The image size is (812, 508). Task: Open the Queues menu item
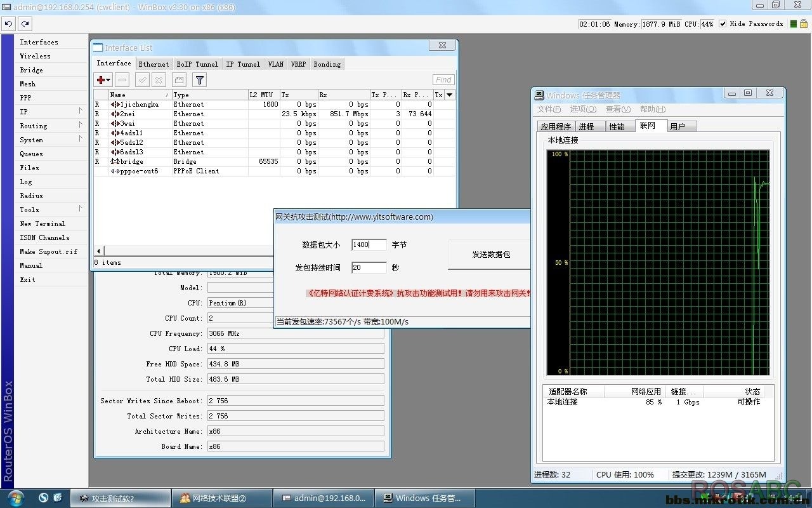pyautogui.click(x=31, y=154)
